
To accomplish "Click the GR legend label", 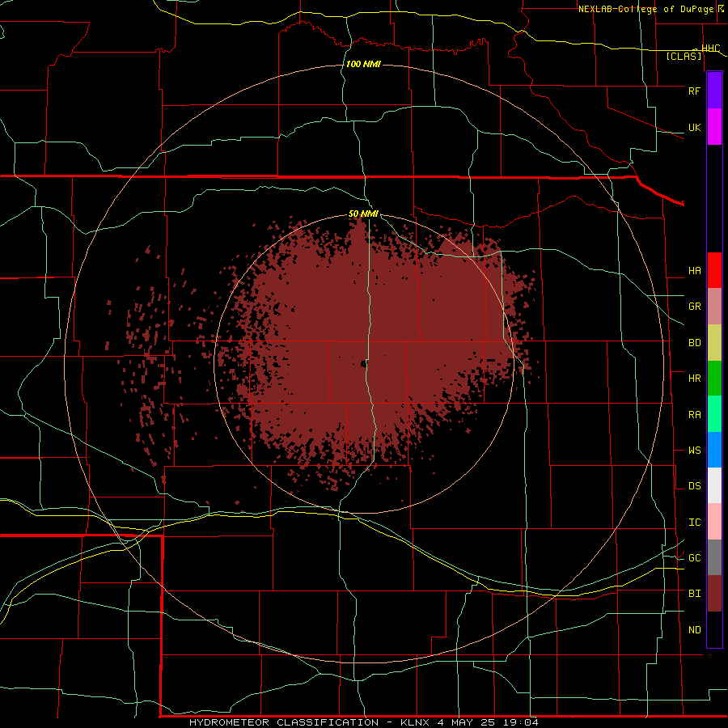I will point(695,307).
